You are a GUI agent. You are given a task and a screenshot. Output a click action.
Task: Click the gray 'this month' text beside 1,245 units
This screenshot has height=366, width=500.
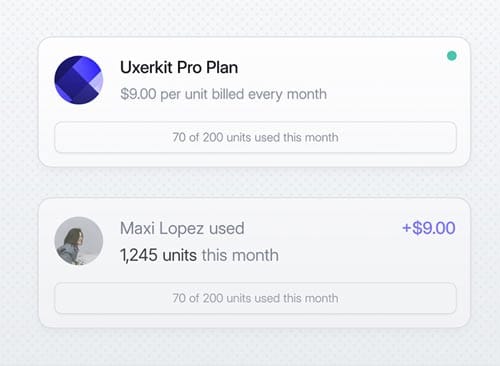(240, 255)
